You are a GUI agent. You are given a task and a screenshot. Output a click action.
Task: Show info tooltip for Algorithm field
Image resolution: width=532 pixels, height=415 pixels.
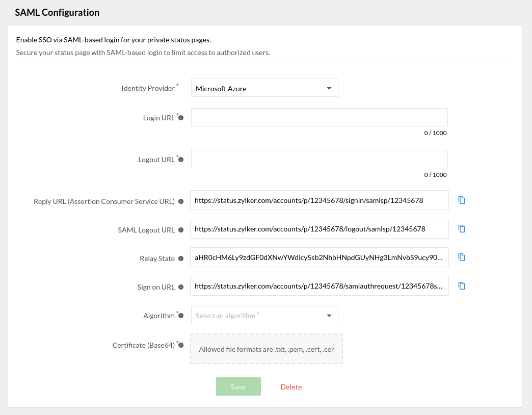181,316
